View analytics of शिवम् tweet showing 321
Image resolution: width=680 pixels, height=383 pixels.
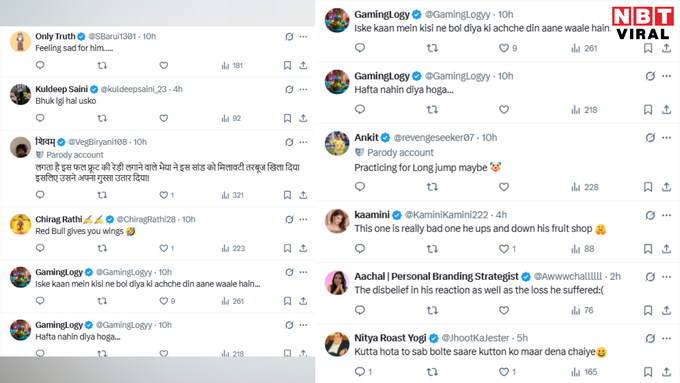232,195
